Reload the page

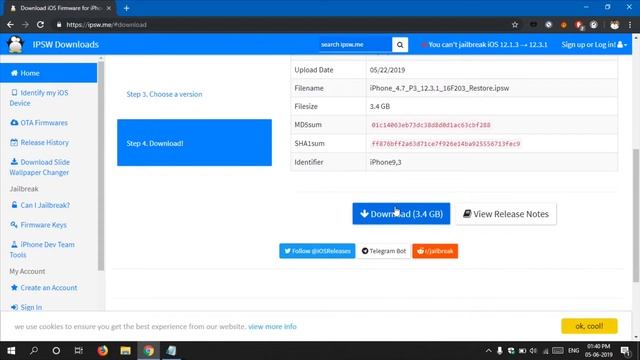40,24
